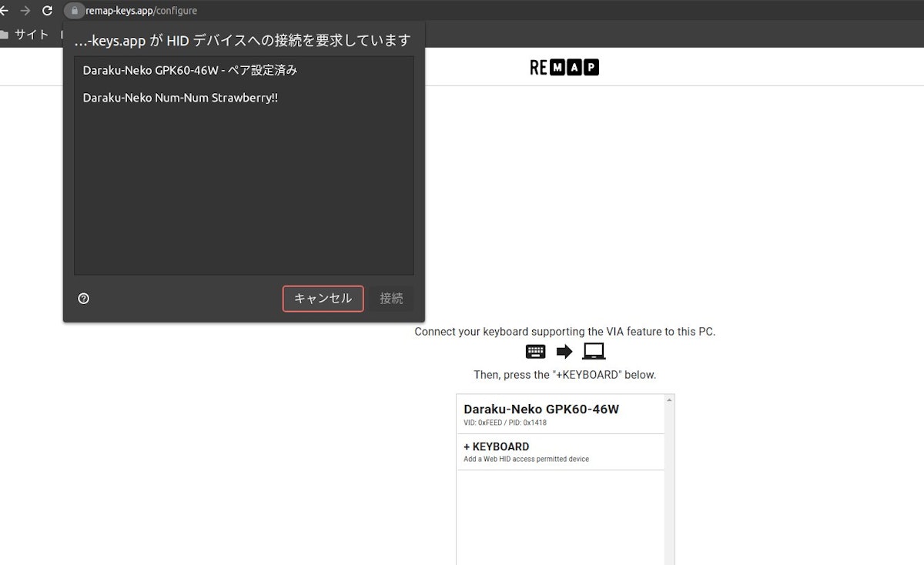Select Daraku-Neko GPK60-46W paired device in dialog

243,70
